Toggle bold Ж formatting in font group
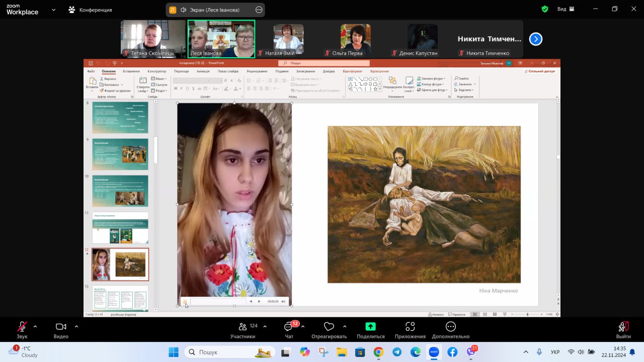This screenshot has height=362, width=644. [x=176, y=88]
